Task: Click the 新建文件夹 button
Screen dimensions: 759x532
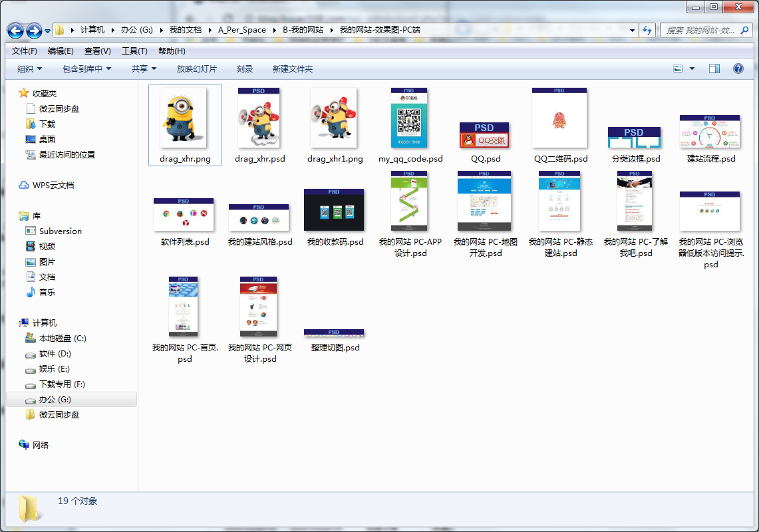Action: click(292, 68)
